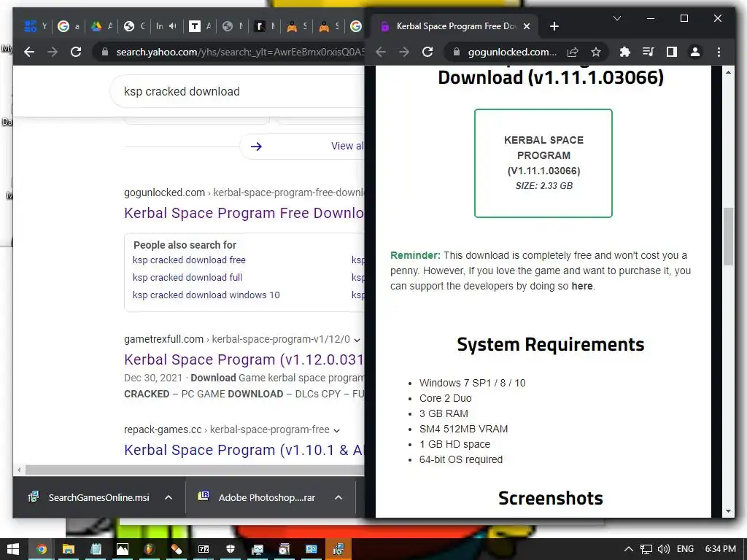Open the Notepad taskbar icon
The image size is (747, 560).
[96, 549]
